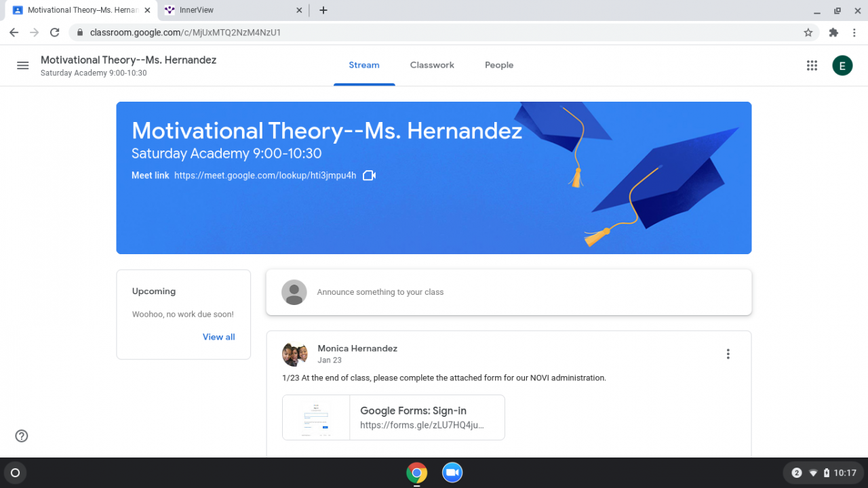Open the Classroom main menu hamburger icon
Image resolution: width=868 pixels, height=488 pixels.
pos(23,66)
